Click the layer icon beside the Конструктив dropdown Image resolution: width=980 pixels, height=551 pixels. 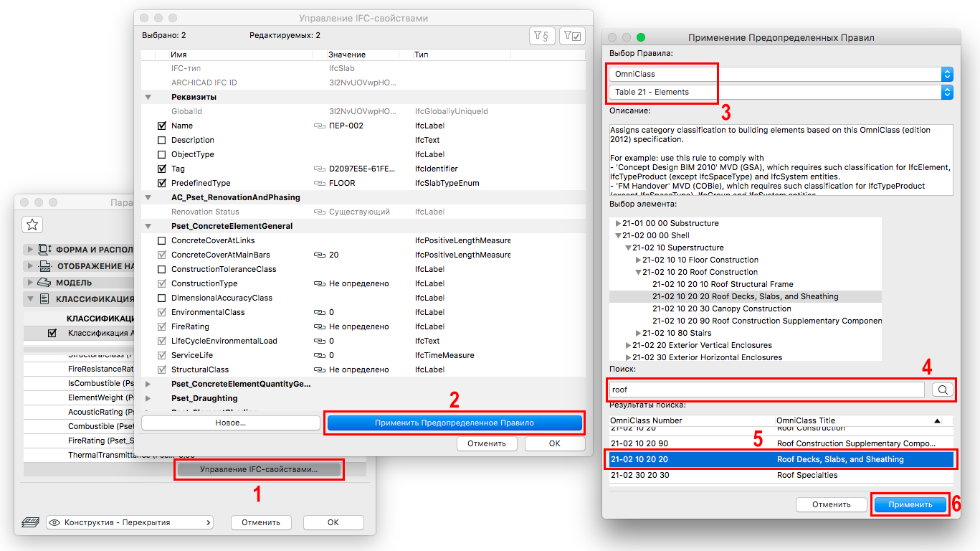pyautogui.click(x=32, y=522)
